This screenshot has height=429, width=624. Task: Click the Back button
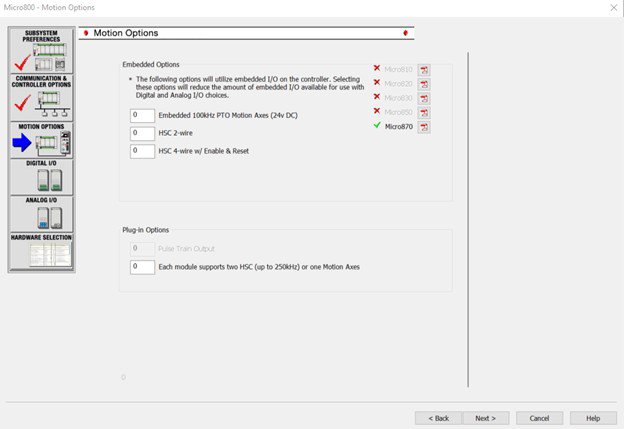point(439,418)
